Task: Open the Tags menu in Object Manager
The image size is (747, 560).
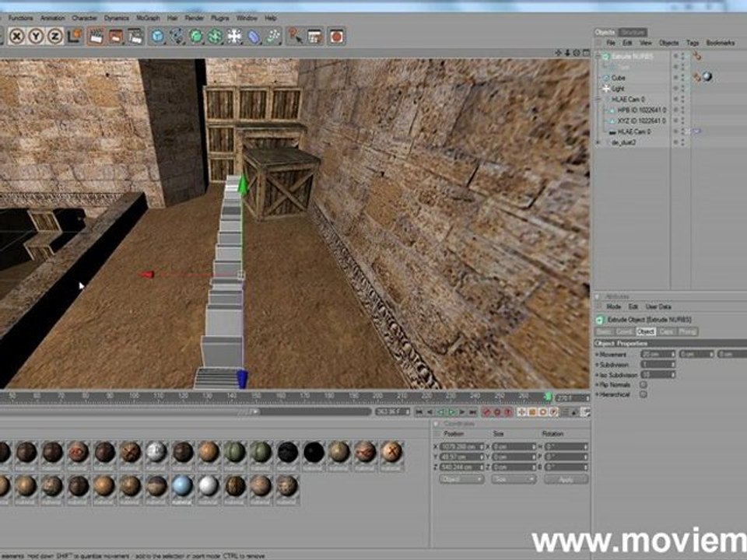Action: (x=693, y=42)
